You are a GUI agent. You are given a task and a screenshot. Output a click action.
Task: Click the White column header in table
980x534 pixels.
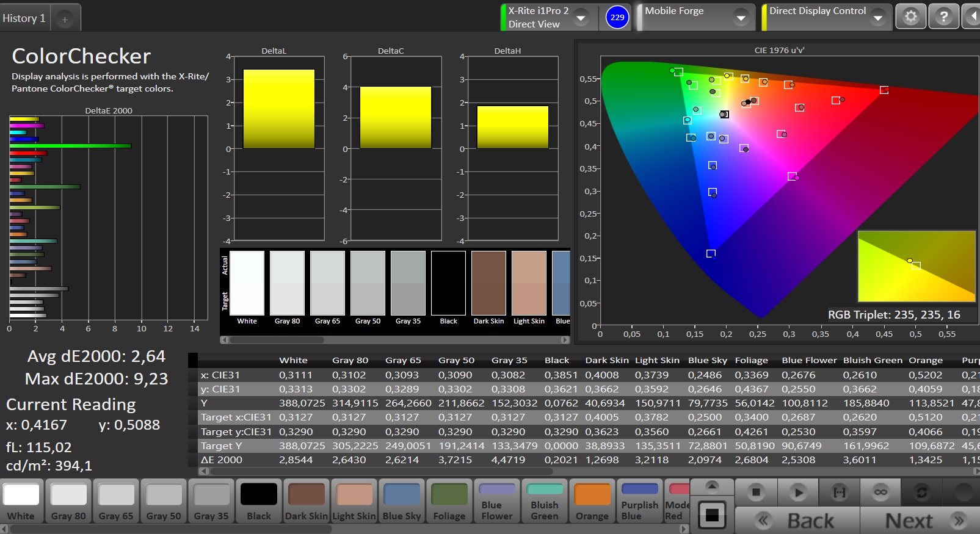tap(293, 361)
